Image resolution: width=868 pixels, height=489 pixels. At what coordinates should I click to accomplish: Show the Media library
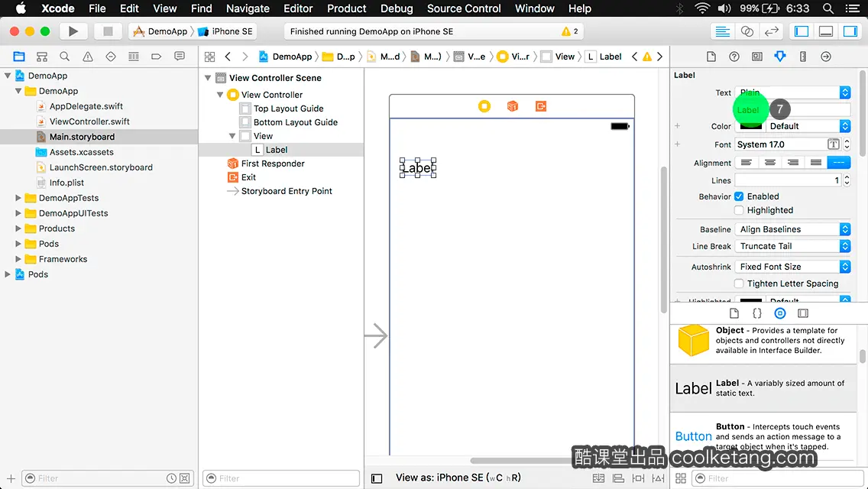coord(803,313)
